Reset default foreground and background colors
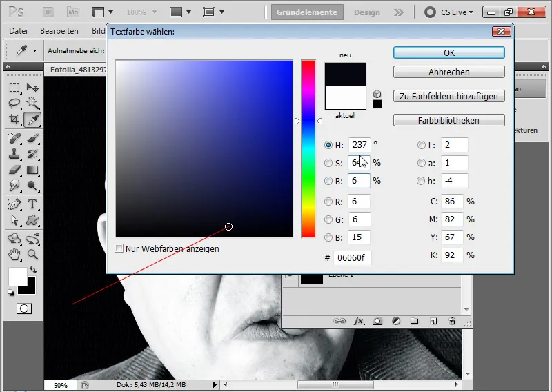This screenshot has width=552, height=392. pyautogui.click(x=11, y=293)
